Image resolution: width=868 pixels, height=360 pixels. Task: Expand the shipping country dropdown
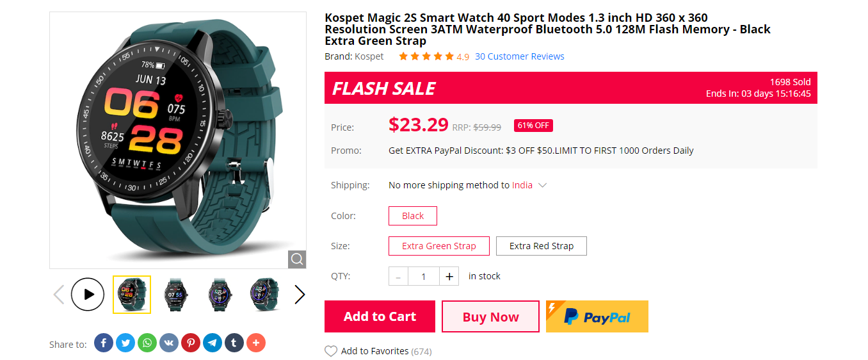coord(543,186)
